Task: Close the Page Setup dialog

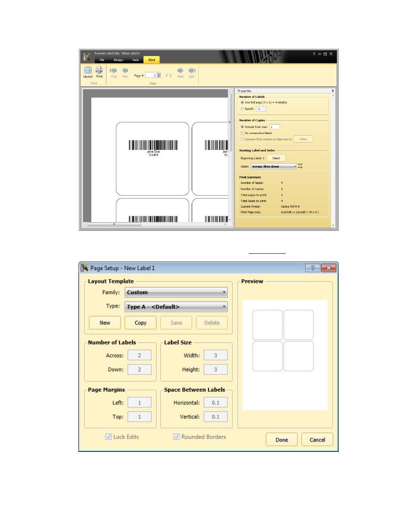Action: click(x=329, y=268)
